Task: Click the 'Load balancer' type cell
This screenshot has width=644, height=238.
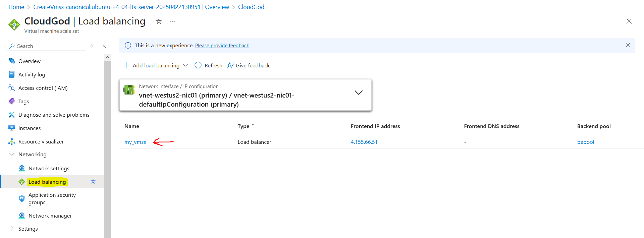Action: [255, 142]
